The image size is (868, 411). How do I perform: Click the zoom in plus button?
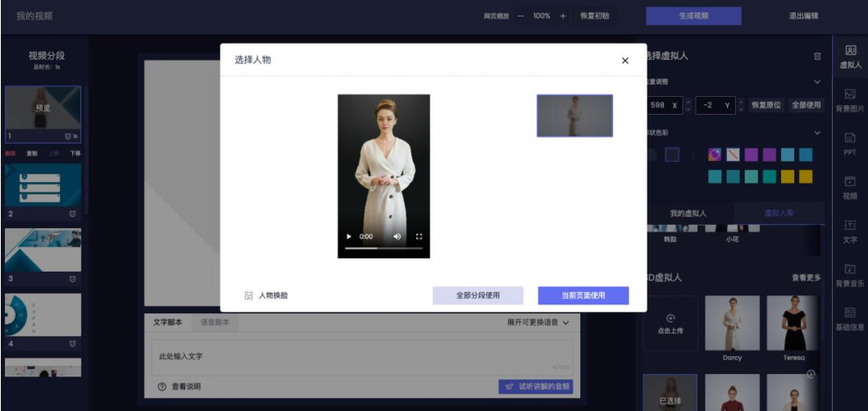[x=562, y=16]
